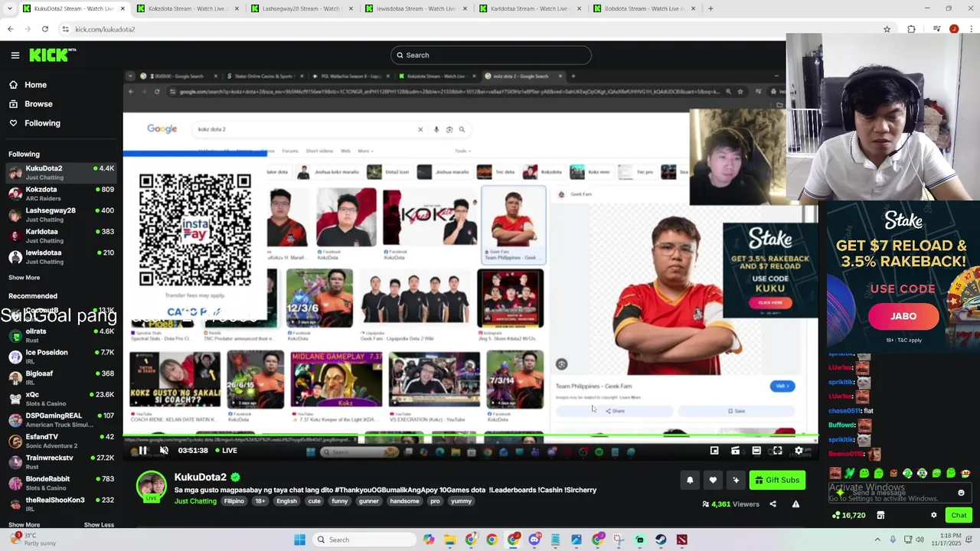Click the Gift Subs button

(x=777, y=480)
